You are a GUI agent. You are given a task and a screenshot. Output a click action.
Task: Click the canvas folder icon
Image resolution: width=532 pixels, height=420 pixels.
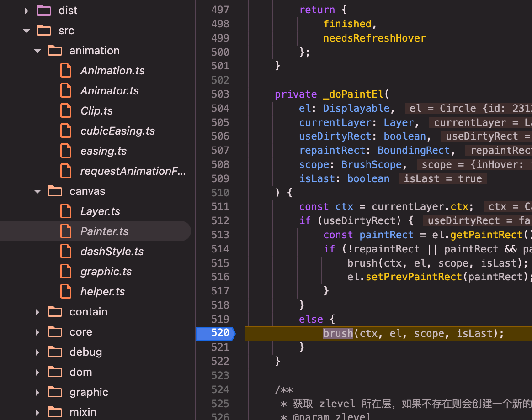[55, 191]
